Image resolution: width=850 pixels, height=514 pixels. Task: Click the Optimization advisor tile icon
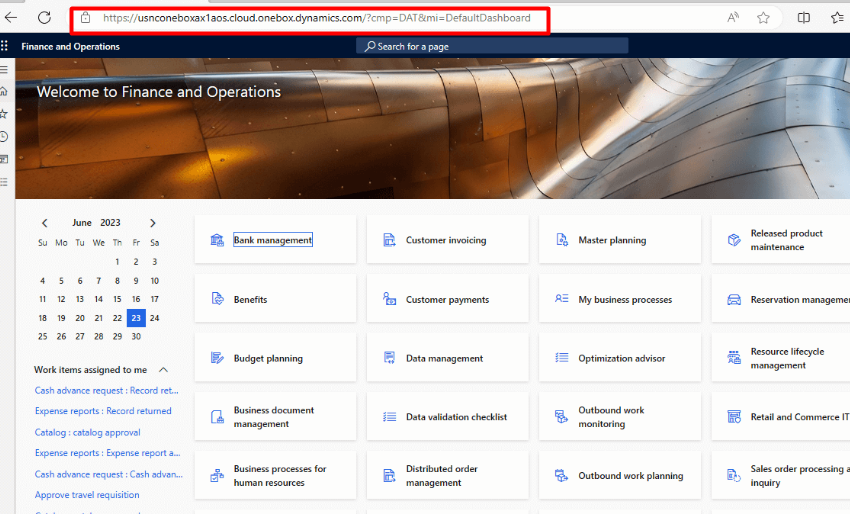coord(562,358)
